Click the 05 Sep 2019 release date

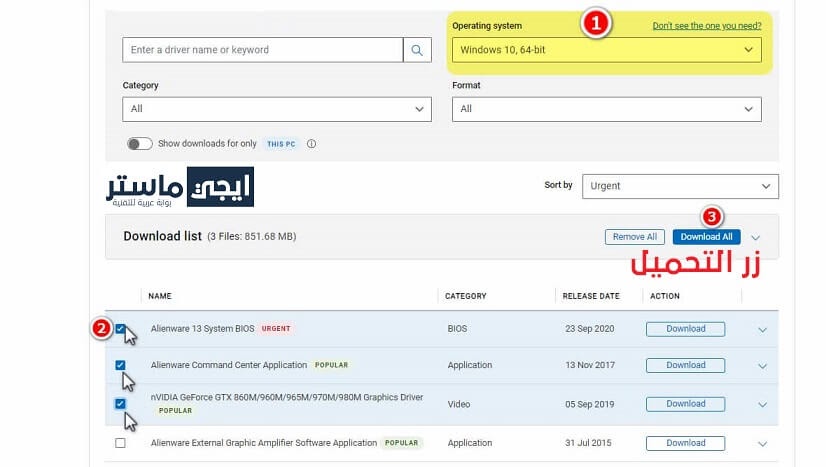point(589,404)
